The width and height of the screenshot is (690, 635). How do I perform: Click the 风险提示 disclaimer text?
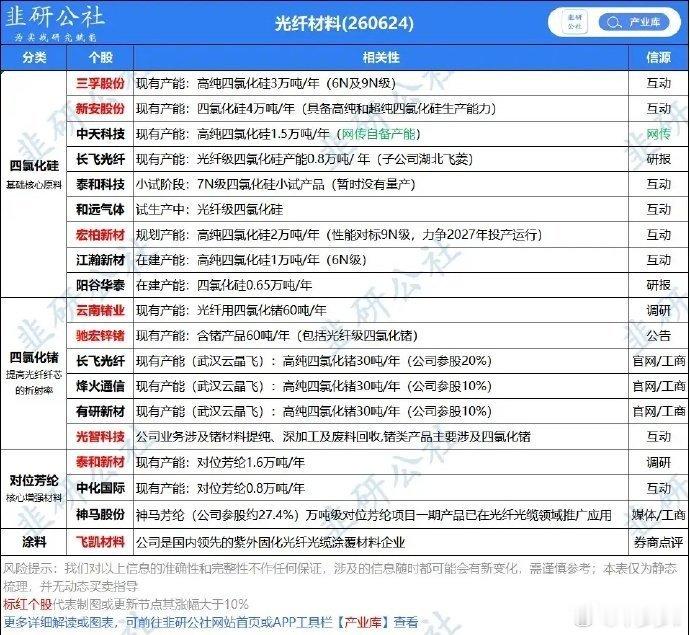(x=340, y=577)
